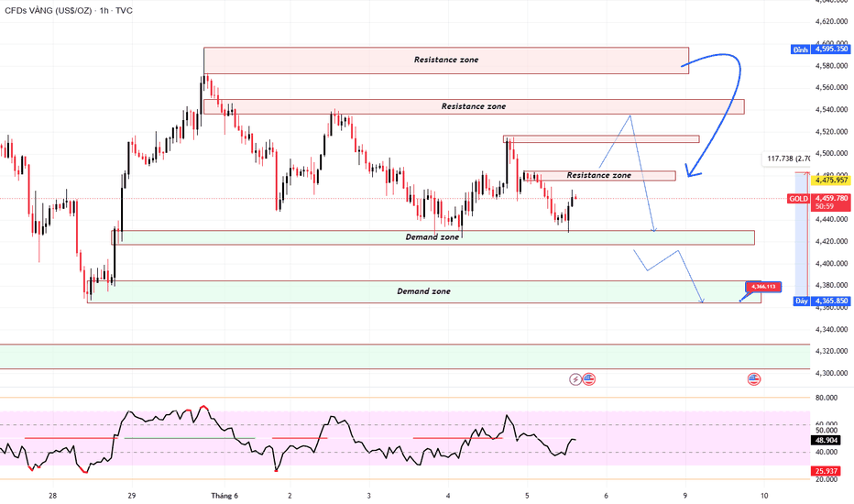This screenshot has width=854, height=504.
Task: Select the large curved blue arrow drawing
Action: coord(715,112)
